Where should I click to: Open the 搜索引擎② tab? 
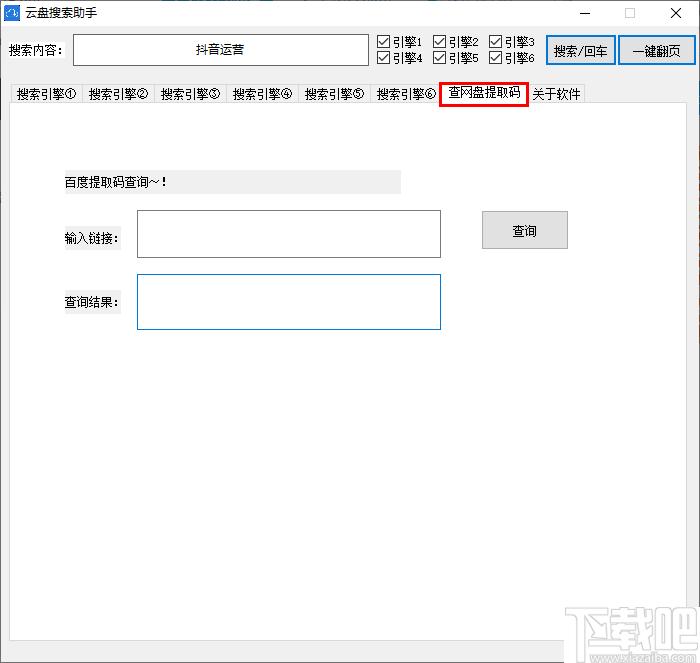point(118,94)
